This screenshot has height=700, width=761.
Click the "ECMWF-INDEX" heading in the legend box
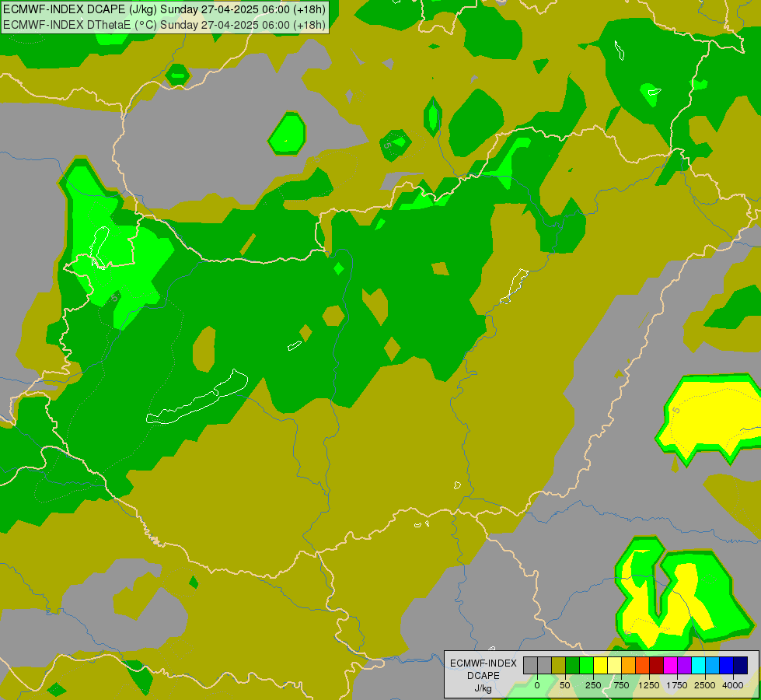483,663
